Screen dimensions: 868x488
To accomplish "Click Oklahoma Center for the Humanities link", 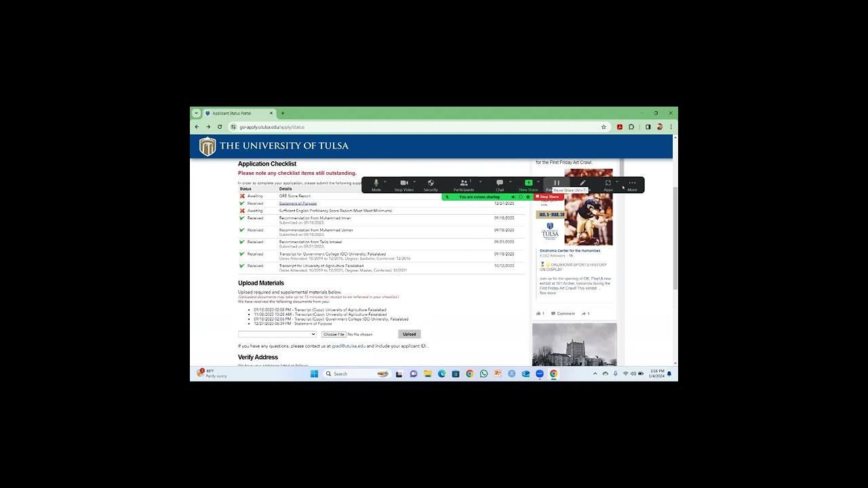I will pyautogui.click(x=570, y=251).
